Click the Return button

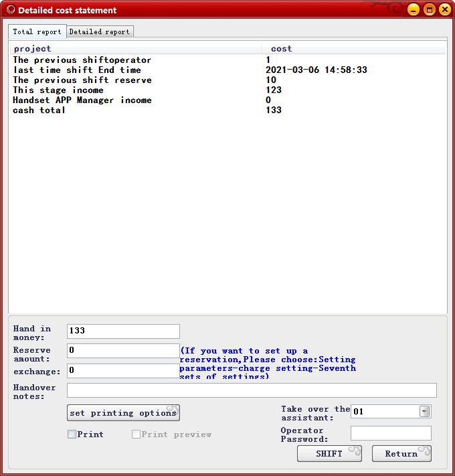401,454
